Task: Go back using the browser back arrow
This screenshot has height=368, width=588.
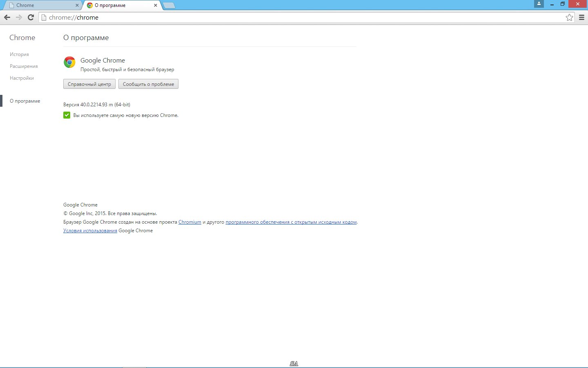Action: (7, 17)
